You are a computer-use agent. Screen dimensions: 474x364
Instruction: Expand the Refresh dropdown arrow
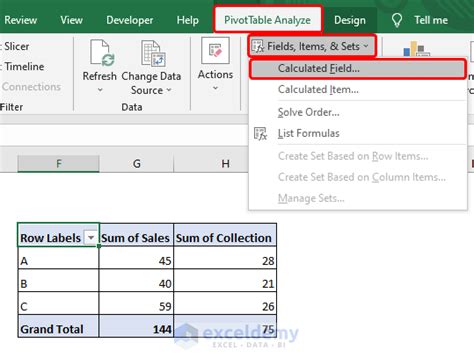tap(100, 90)
